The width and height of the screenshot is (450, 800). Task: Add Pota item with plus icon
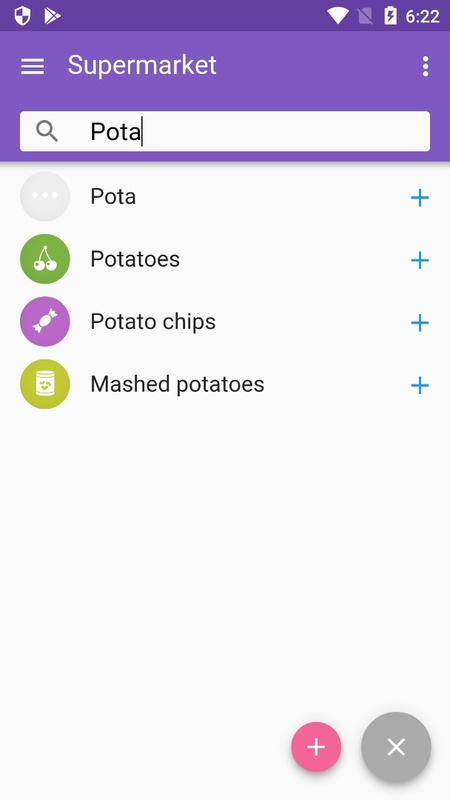point(419,197)
